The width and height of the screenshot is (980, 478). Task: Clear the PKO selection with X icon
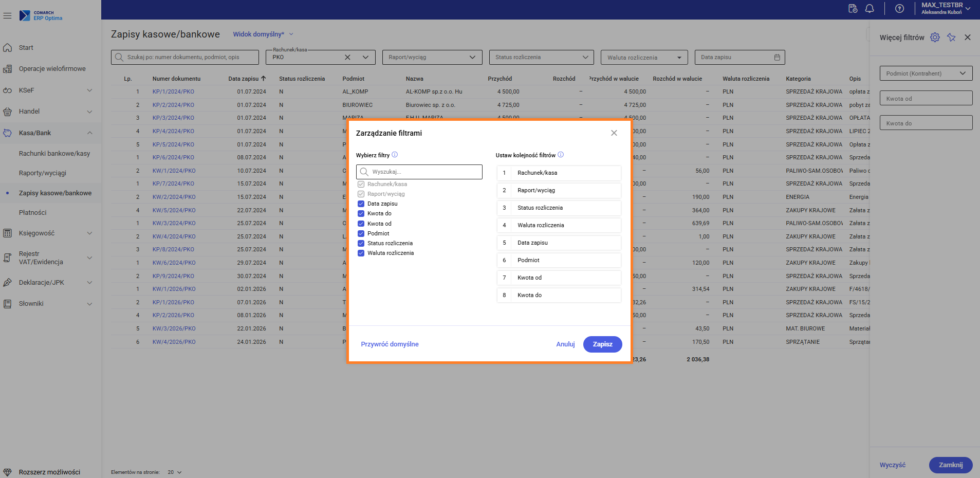(347, 57)
